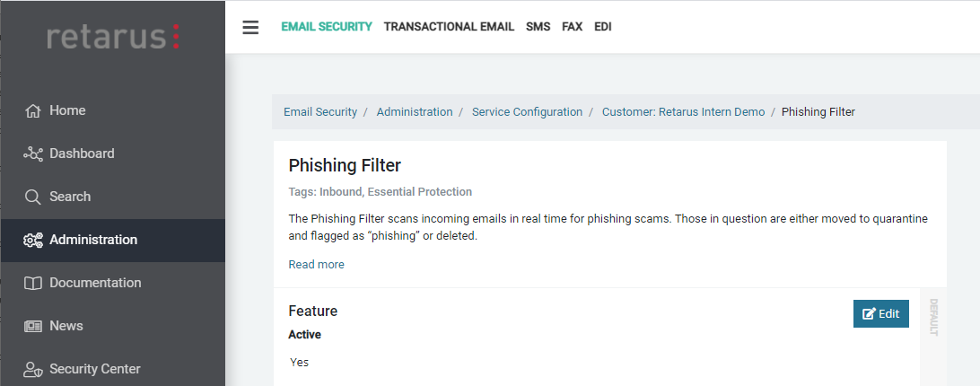The image size is (980, 386).
Task: Click the retarus logo
Action: click(x=113, y=37)
